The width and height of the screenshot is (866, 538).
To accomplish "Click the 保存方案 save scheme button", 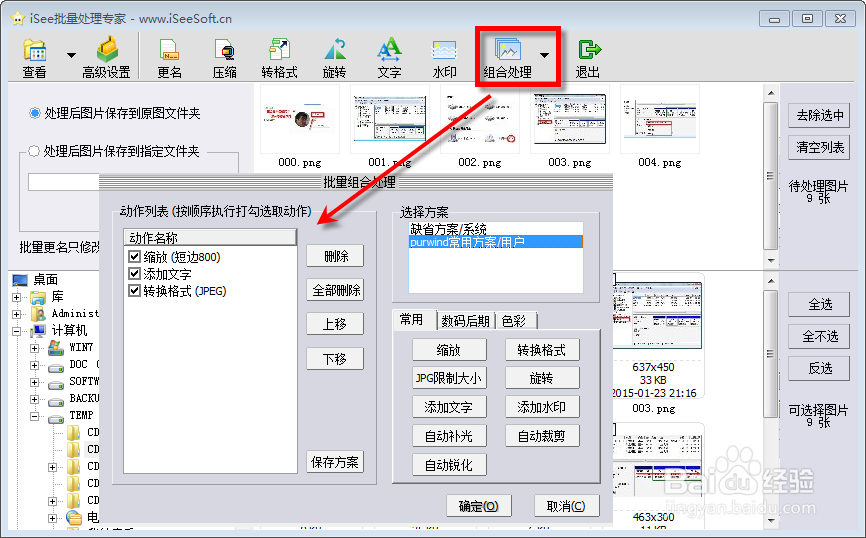I will pos(335,462).
